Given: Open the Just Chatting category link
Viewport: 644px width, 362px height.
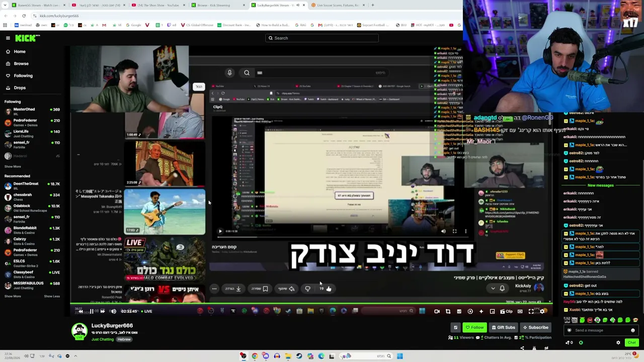Looking at the screenshot, I should pos(103,339).
